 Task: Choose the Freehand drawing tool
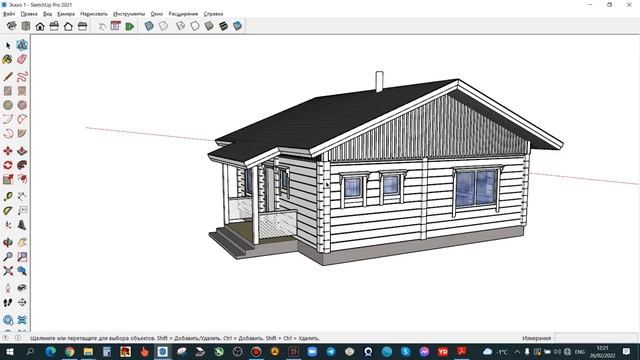pos(22,77)
